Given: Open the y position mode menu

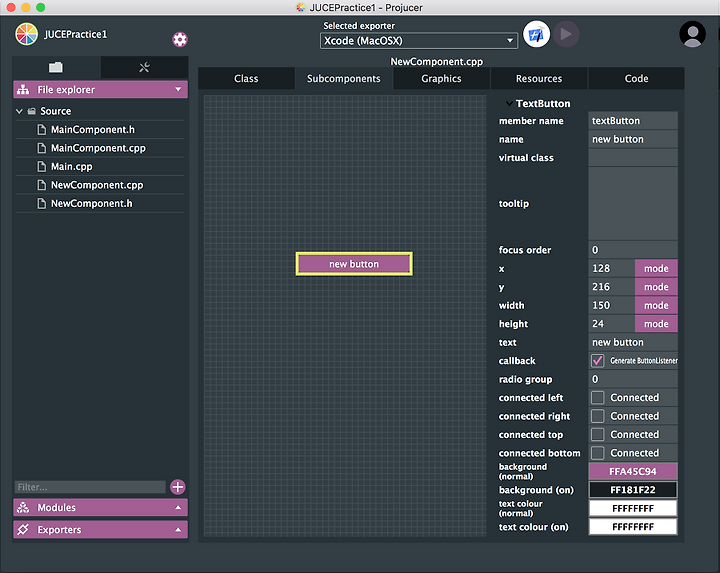Looking at the screenshot, I should pos(656,287).
